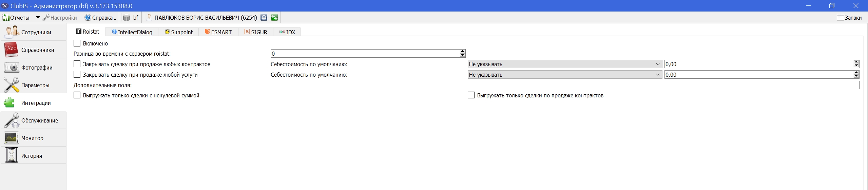This screenshot has height=190, width=868.
Task: Click the user name ПАВЛЮКОВ БОРИС ВАСИЛЬЕВИЧ (6254)
Action: tap(206, 18)
